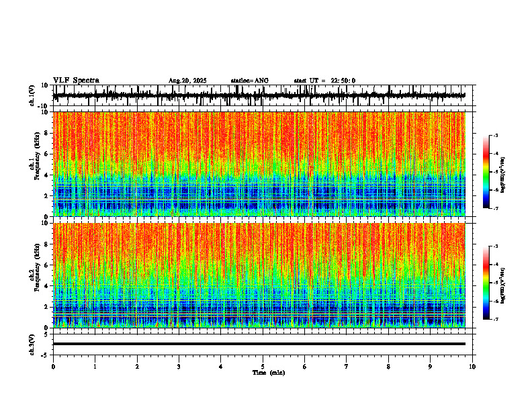
Task: Click time-axis tick label "2" at bottom
Action: click(x=137, y=367)
